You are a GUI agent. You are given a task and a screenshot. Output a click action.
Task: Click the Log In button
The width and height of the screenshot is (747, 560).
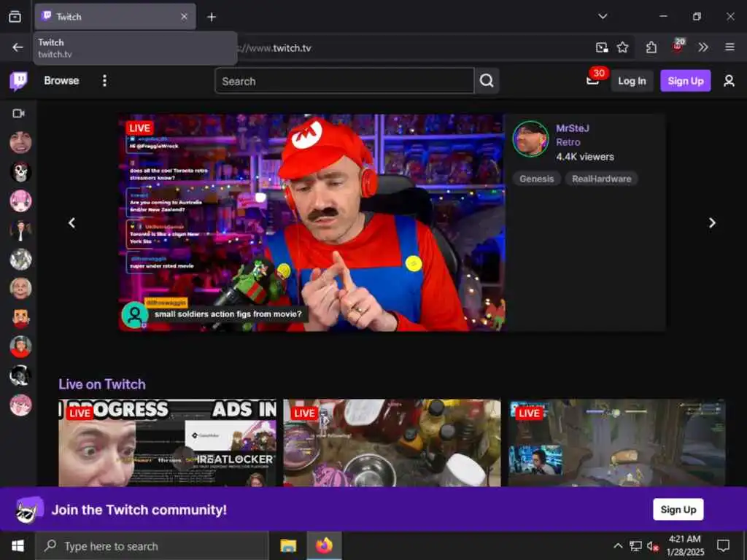tap(632, 81)
